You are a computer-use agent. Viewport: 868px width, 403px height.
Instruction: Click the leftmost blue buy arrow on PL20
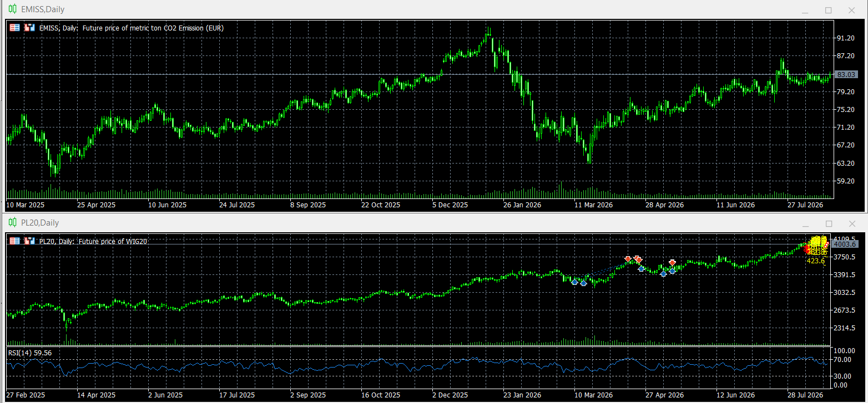(x=574, y=282)
